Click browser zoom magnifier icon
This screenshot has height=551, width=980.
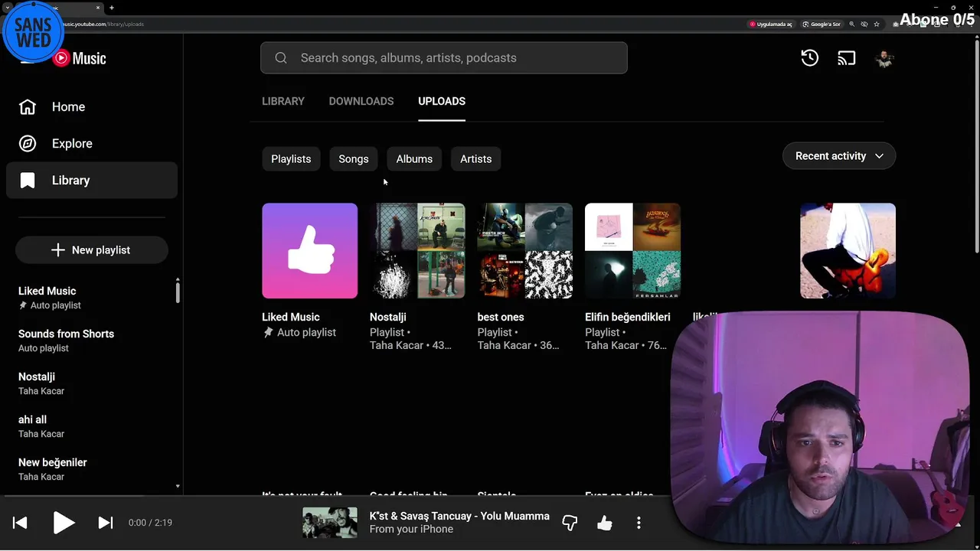point(851,24)
